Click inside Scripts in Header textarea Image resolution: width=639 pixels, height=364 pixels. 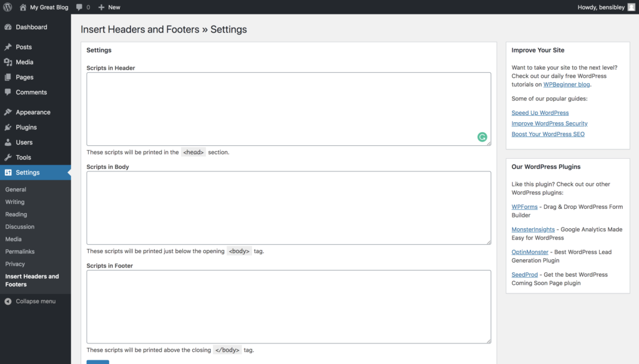click(x=288, y=109)
